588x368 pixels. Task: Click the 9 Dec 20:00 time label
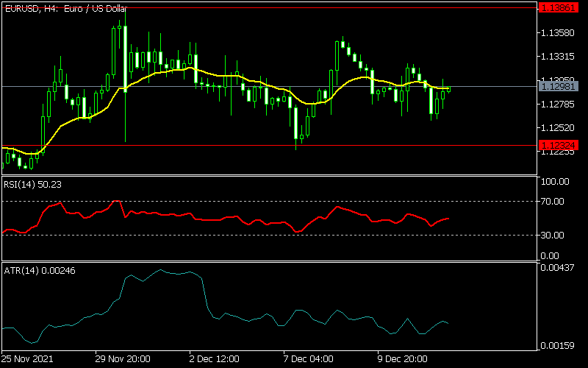[402, 359]
